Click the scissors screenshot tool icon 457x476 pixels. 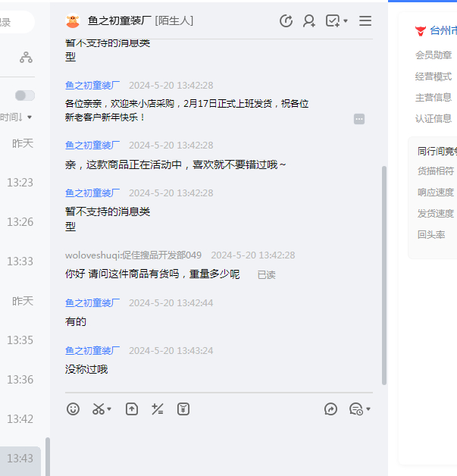point(98,409)
